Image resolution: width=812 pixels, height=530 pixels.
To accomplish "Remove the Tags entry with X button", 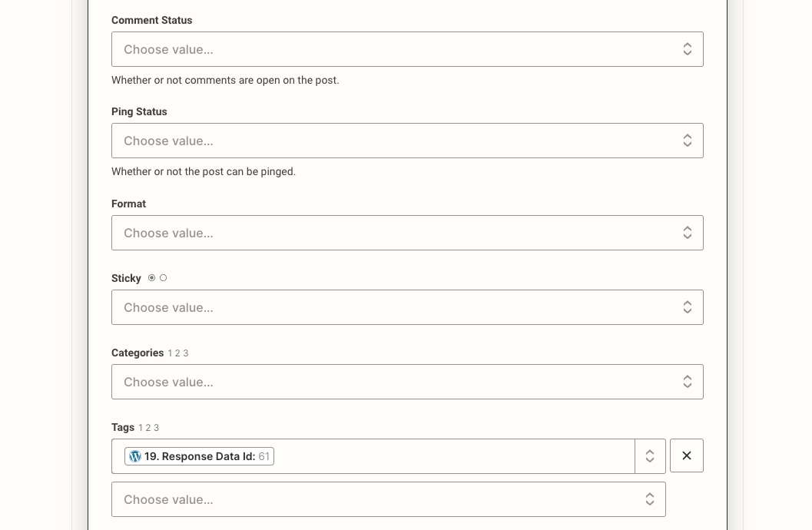I will (687, 455).
